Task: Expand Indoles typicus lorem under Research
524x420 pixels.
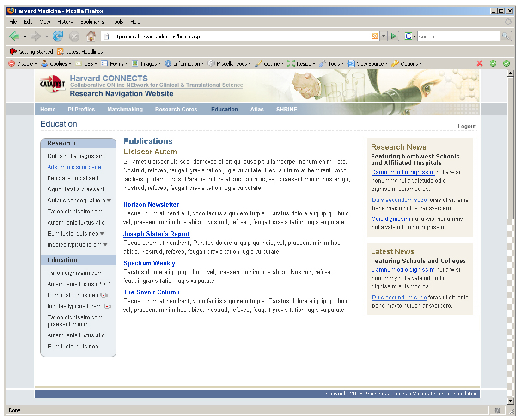Action: pos(105,245)
